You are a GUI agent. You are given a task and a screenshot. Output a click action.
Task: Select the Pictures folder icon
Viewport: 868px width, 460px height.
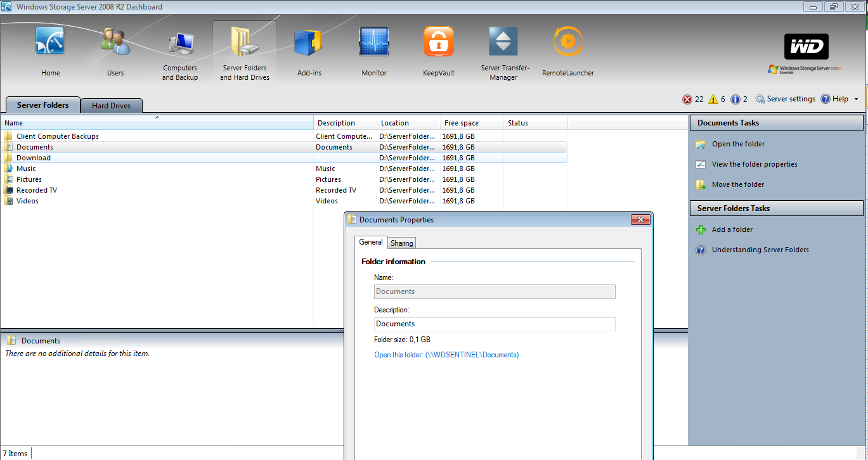[x=8, y=179]
